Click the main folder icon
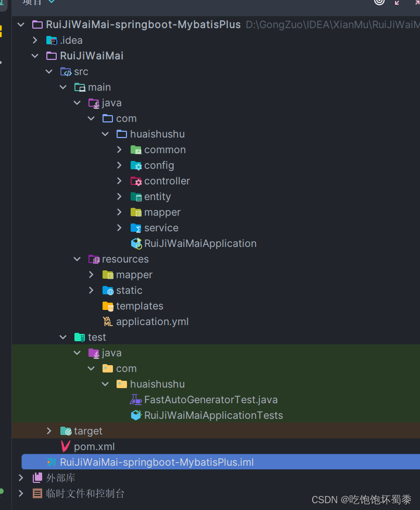Viewport: 420px width, 510px height. coord(80,87)
